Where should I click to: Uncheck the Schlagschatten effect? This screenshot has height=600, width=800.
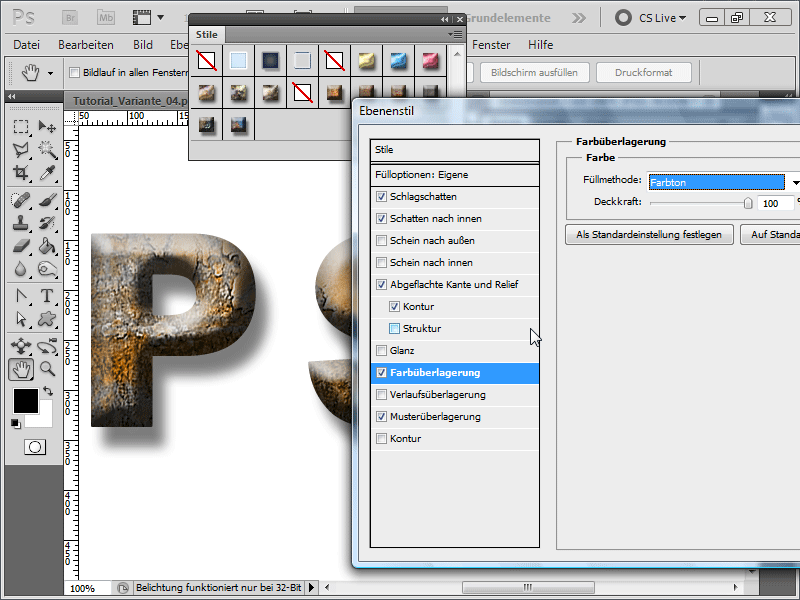pos(381,196)
